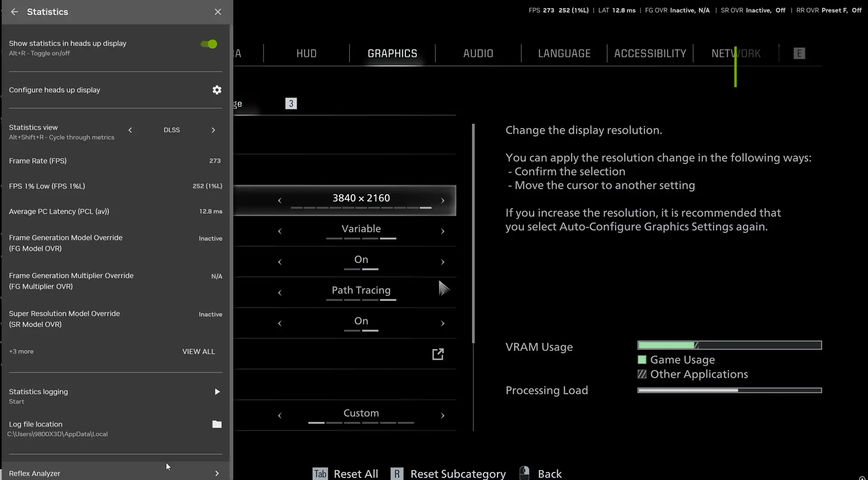Close the Statistics panel

(217, 12)
